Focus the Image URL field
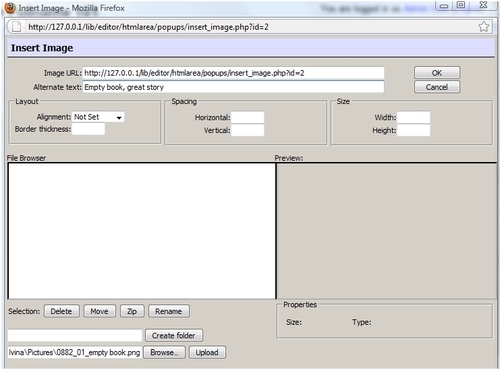The width and height of the screenshot is (500, 370). pyautogui.click(x=233, y=73)
